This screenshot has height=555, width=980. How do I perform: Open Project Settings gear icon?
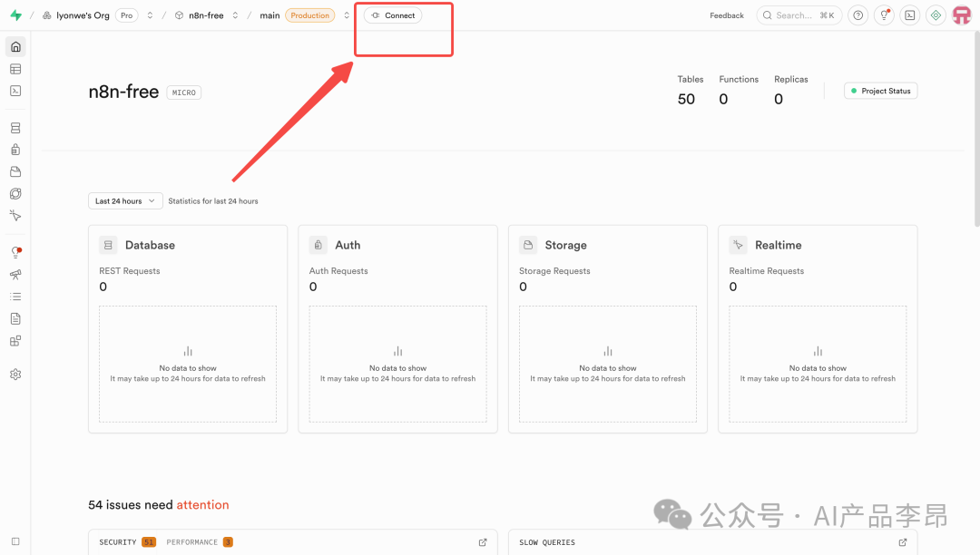[15, 374]
